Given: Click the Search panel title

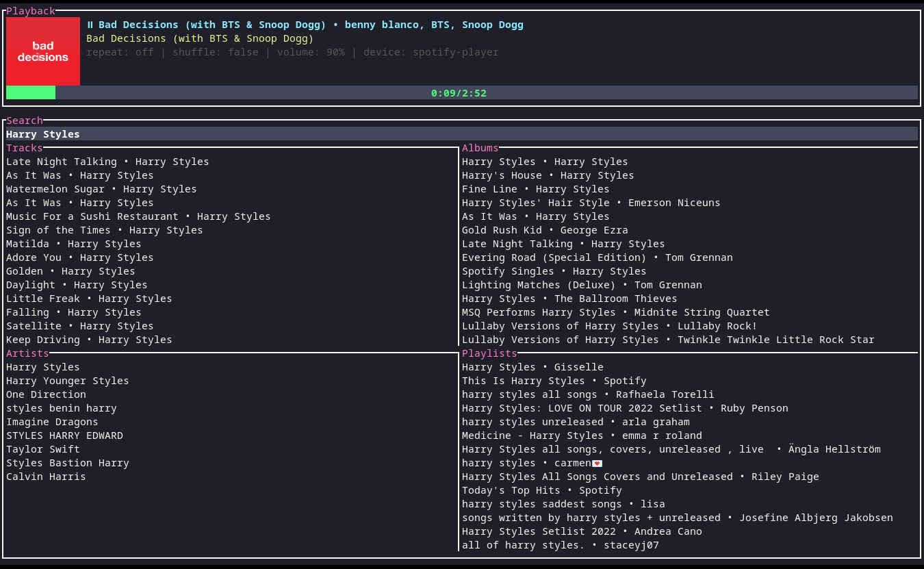Looking at the screenshot, I should click(x=25, y=121).
